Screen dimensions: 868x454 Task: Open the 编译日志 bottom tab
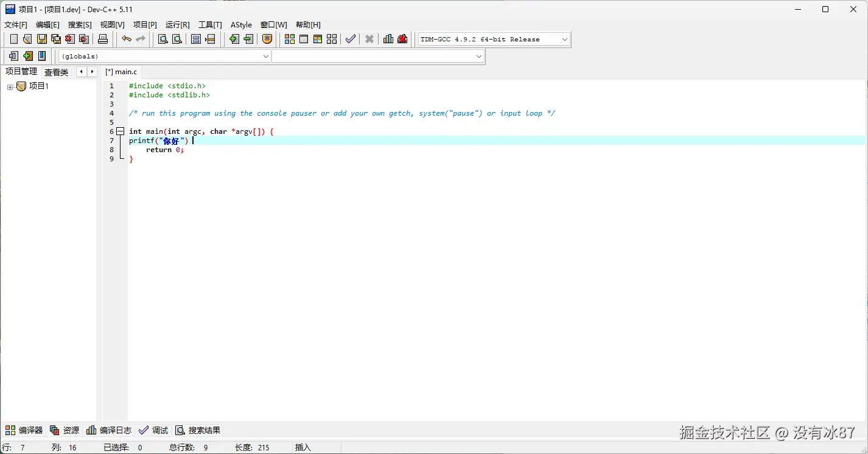point(109,430)
